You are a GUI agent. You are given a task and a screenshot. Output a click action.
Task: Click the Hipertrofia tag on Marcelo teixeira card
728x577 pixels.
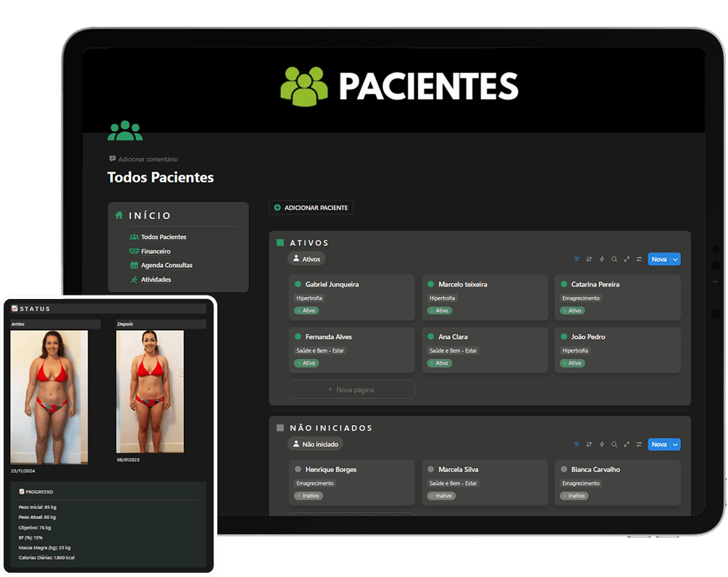point(443,298)
